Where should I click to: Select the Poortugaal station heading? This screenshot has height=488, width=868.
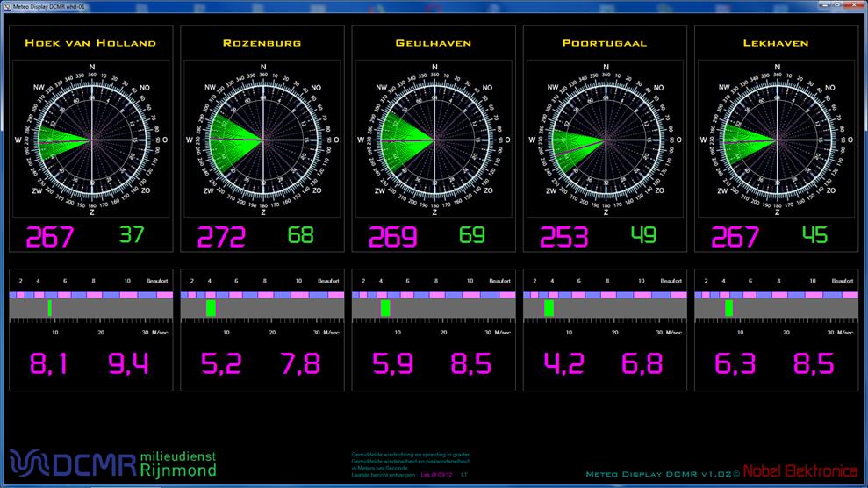pyautogui.click(x=605, y=42)
